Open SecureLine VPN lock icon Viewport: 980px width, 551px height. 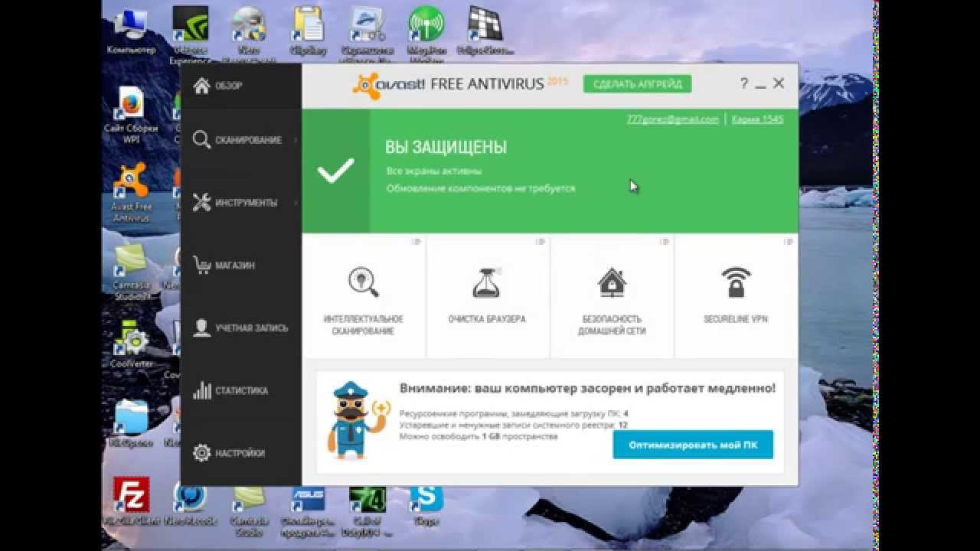pos(736,281)
